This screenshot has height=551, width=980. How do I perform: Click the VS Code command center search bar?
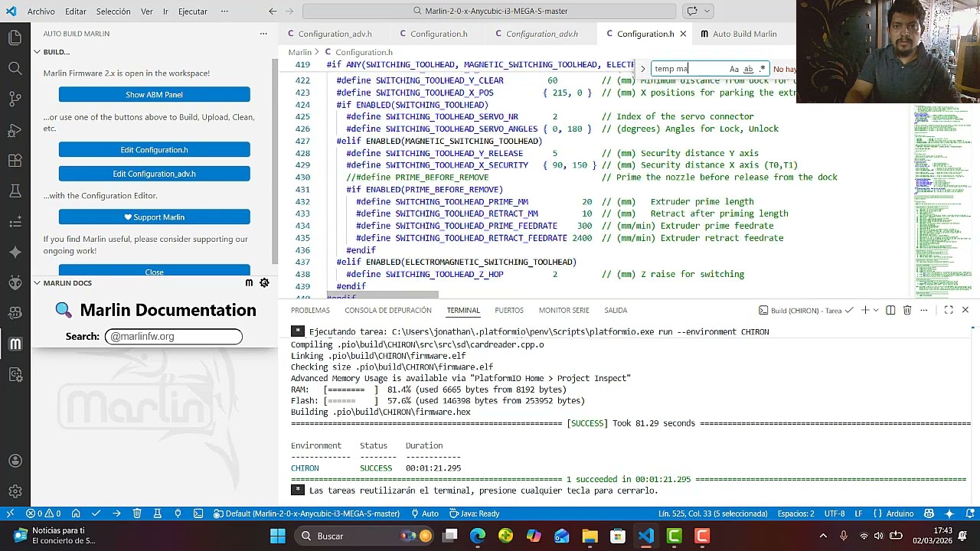coord(489,11)
